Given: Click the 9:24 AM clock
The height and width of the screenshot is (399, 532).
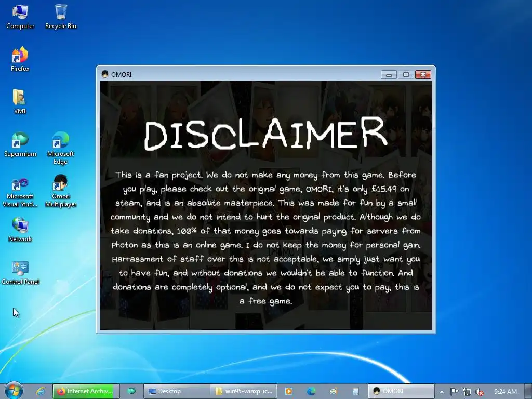Looking at the screenshot, I should click(506, 392).
